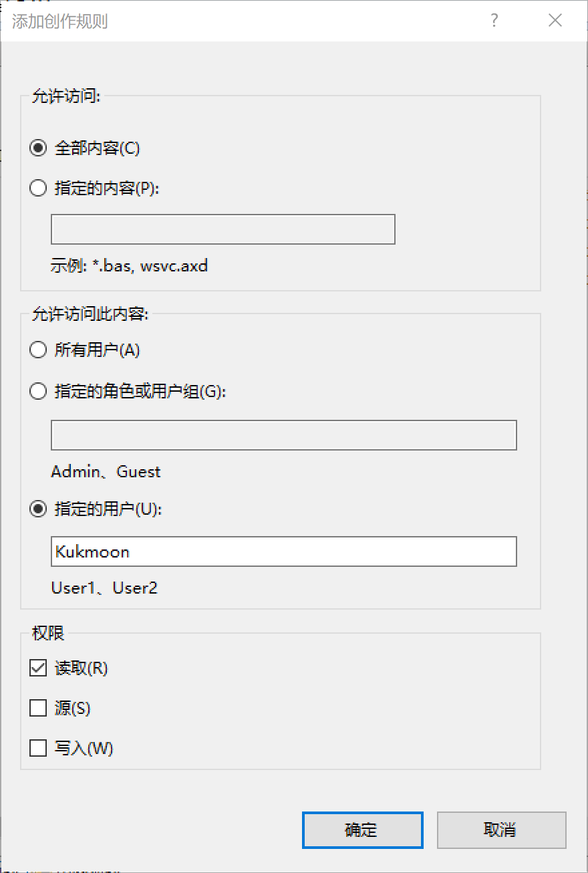Select 指定的角色或用户组(G) radio option
This screenshot has width=588, height=873.
point(38,392)
